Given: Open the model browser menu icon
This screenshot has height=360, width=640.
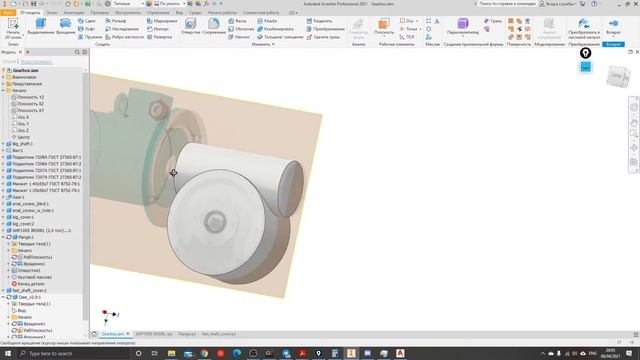Looking at the screenshot, I should pyautogui.click(x=84, y=52).
